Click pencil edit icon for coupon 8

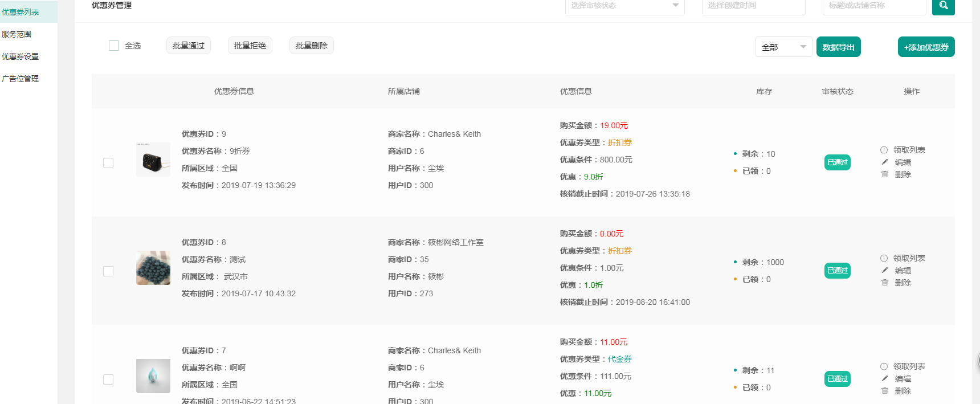coord(884,271)
